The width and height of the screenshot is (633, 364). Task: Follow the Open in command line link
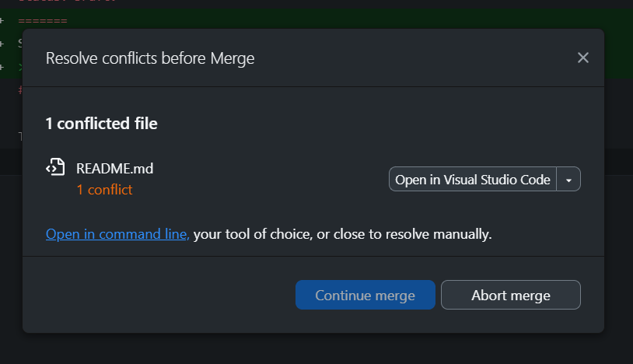[117, 234]
